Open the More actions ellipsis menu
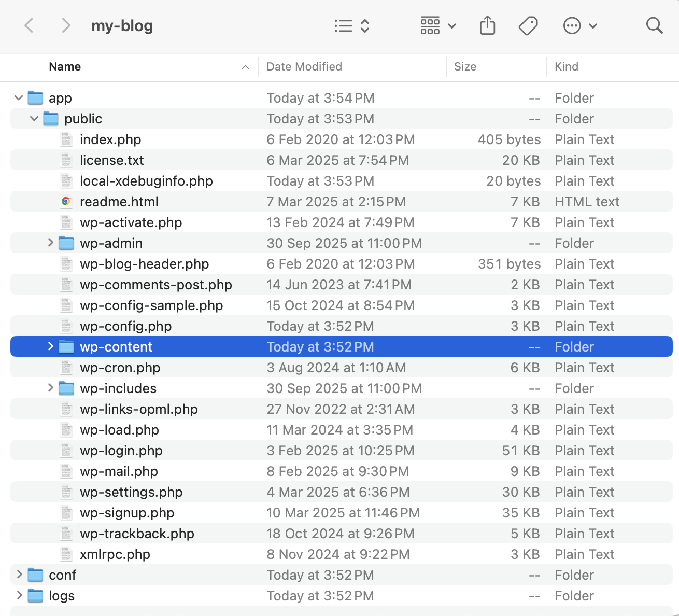The width and height of the screenshot is (679, 616). click(581, 25)
